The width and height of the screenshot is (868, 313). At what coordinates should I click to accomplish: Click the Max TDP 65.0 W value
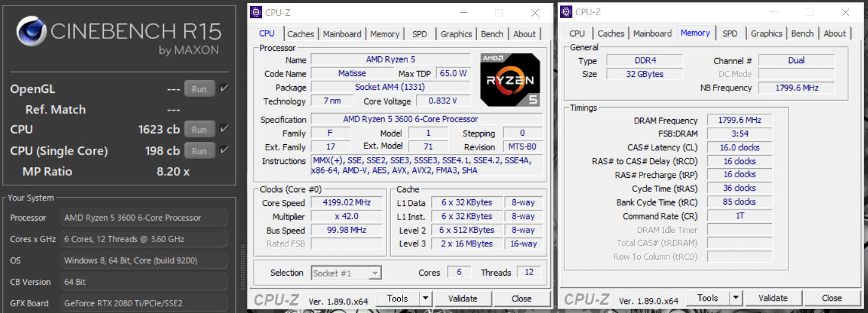tap(453, 73)
